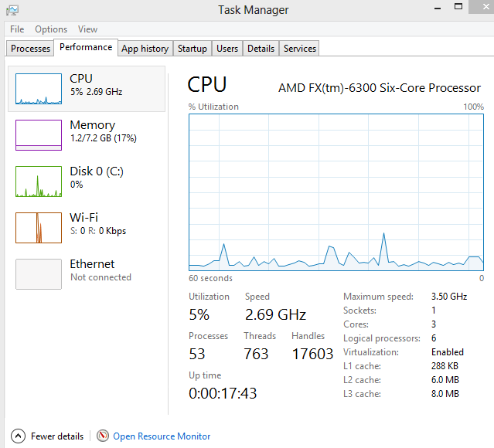Select the Memory usage graph thumbnail

click(39, 135)
